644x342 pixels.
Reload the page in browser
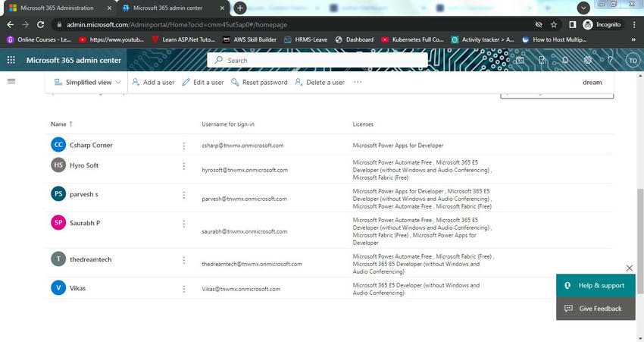[40, 25]
